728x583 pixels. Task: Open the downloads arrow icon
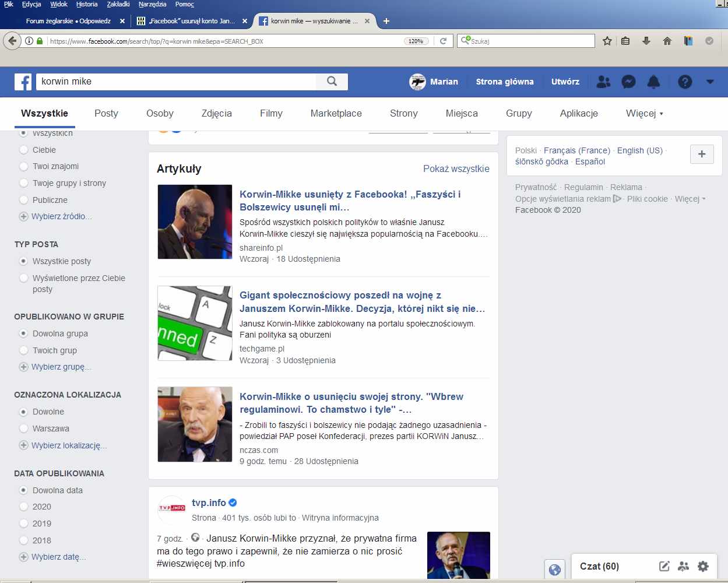[646, 41]
